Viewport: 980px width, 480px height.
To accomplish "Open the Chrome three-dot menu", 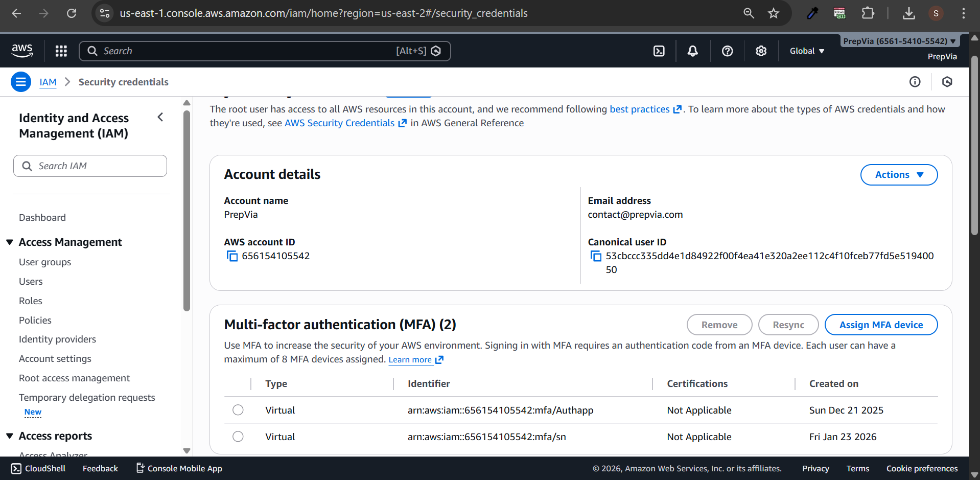I will tap(964, 13).
